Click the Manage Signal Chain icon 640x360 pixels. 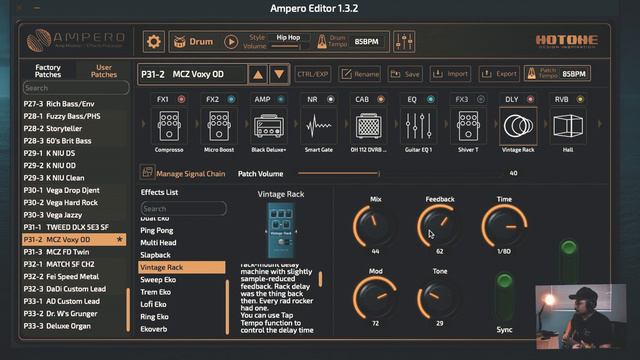click(x=147, y=172)
